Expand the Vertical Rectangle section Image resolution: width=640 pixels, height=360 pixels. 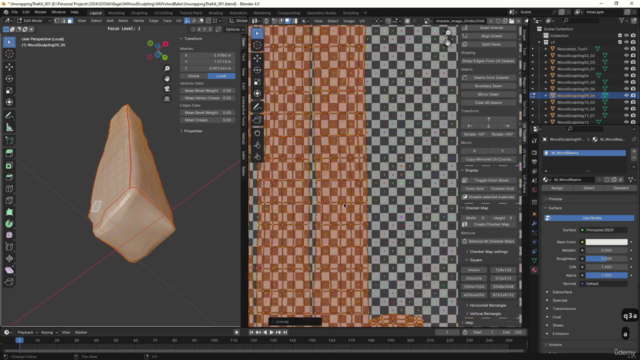coord(485,313)
